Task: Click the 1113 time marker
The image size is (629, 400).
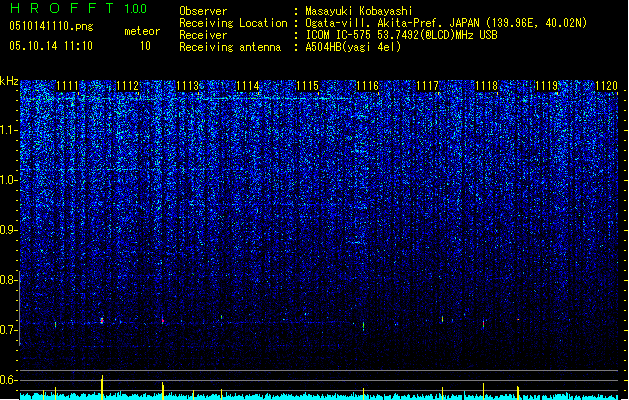Action: 187,86
